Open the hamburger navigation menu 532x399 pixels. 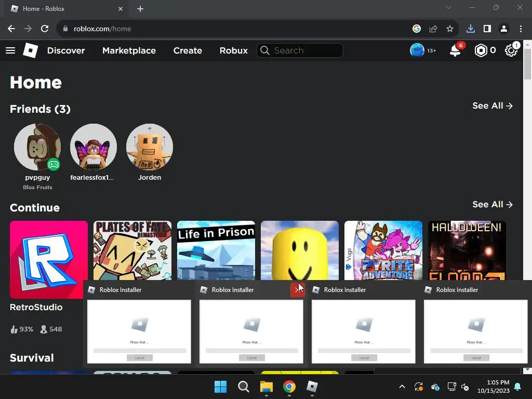coord(10,50)
